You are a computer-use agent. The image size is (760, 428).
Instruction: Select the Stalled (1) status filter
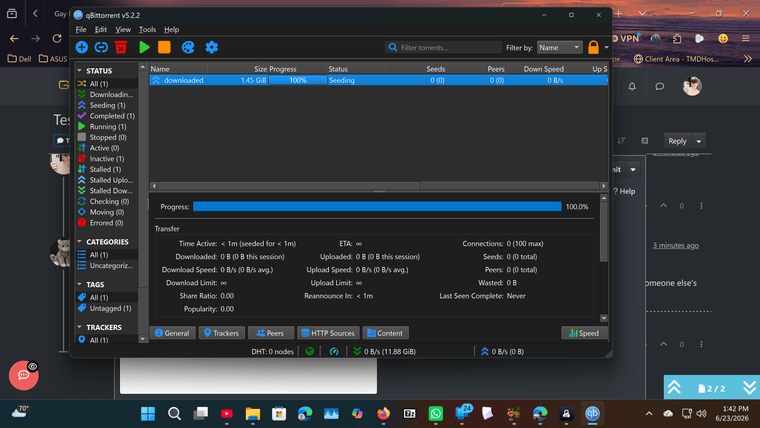coord(107,169)
